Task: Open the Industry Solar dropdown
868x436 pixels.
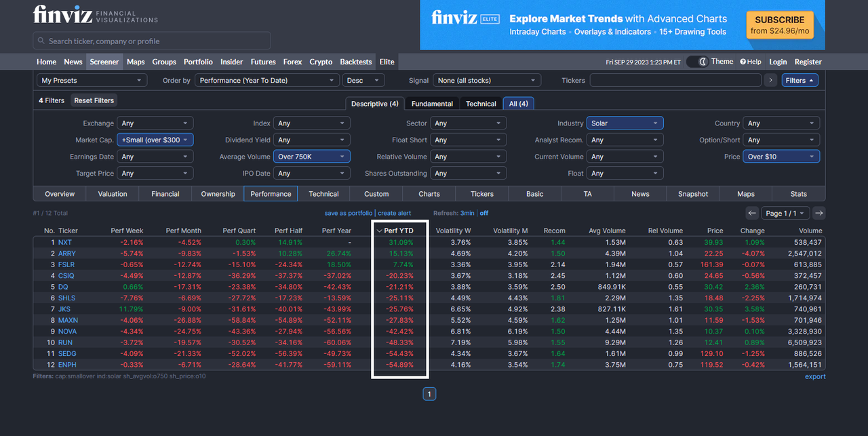Action: point(625,123)
